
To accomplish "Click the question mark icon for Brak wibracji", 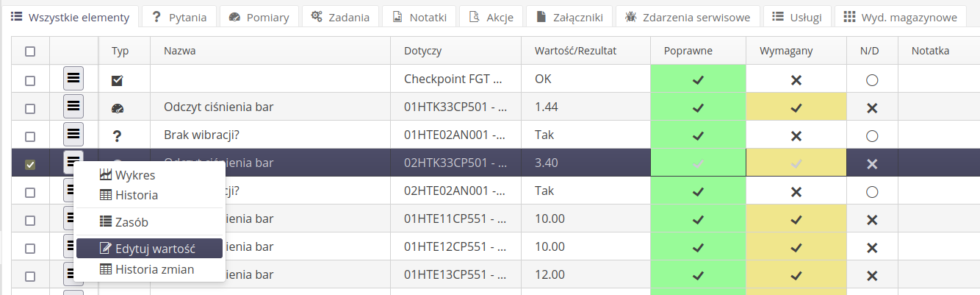I will [117, 136].
